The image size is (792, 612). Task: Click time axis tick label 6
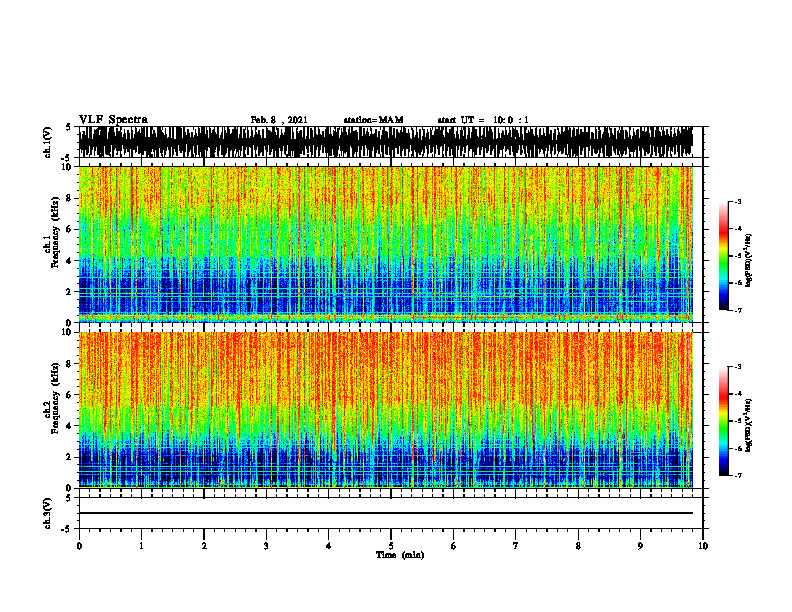[x=454, y=546]
